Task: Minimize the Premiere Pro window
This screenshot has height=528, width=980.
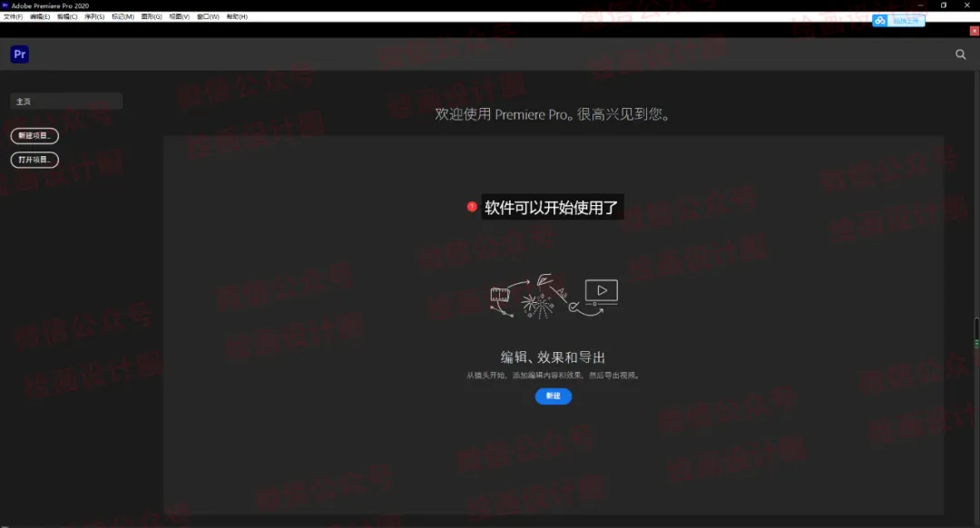Action: (921, 5)
